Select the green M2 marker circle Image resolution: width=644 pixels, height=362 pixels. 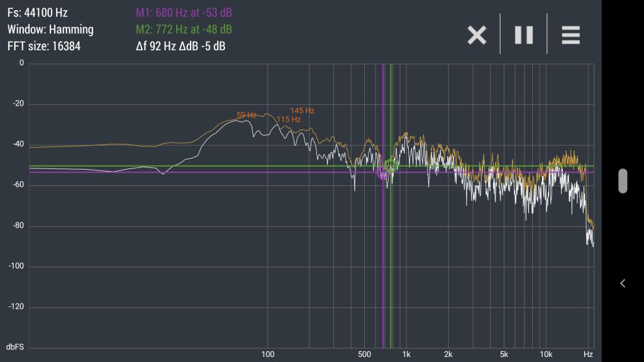(x=391, y=166)
